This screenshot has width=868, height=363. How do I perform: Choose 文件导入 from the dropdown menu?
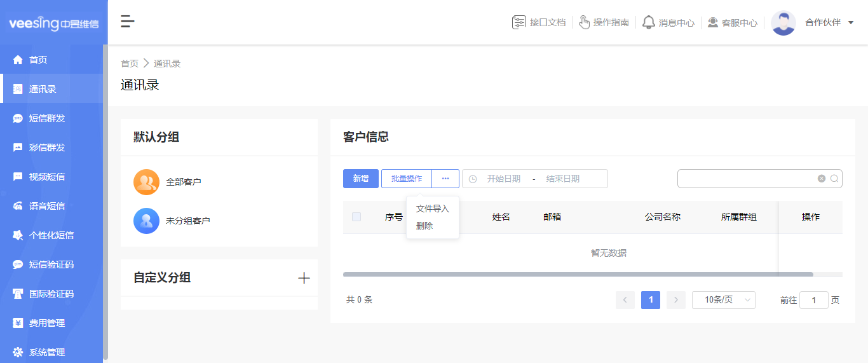[x=433, y=209]
